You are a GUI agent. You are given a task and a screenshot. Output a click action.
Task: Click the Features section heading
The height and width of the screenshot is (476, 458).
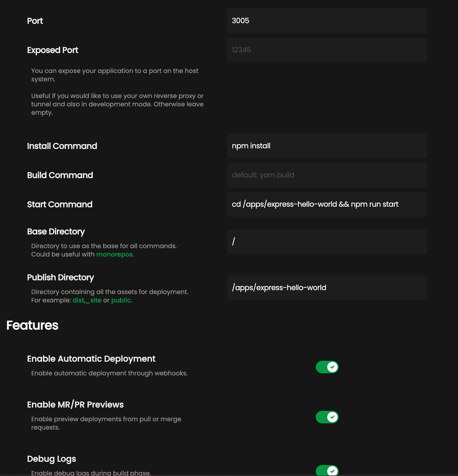[x=33, y=325]
